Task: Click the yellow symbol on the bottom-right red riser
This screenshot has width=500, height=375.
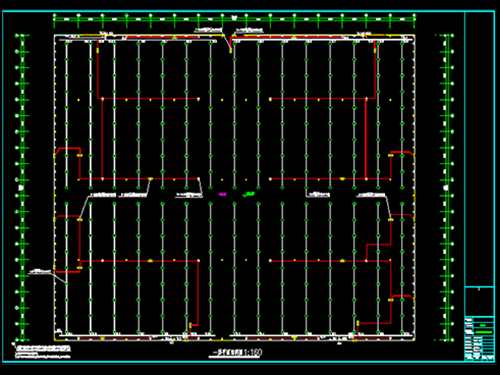Action: pos(358,323)
